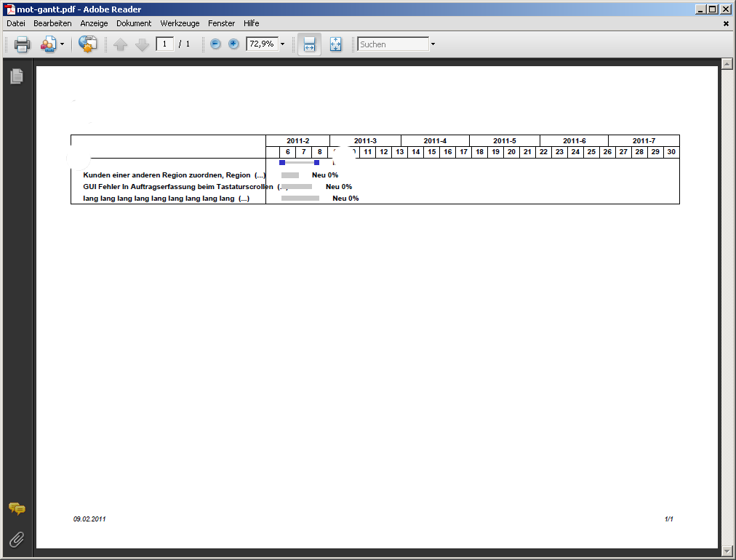This screenshot has height=560, width=736.
Task: Close the Adobe Reader window
Action: click(x=726, y=9)
